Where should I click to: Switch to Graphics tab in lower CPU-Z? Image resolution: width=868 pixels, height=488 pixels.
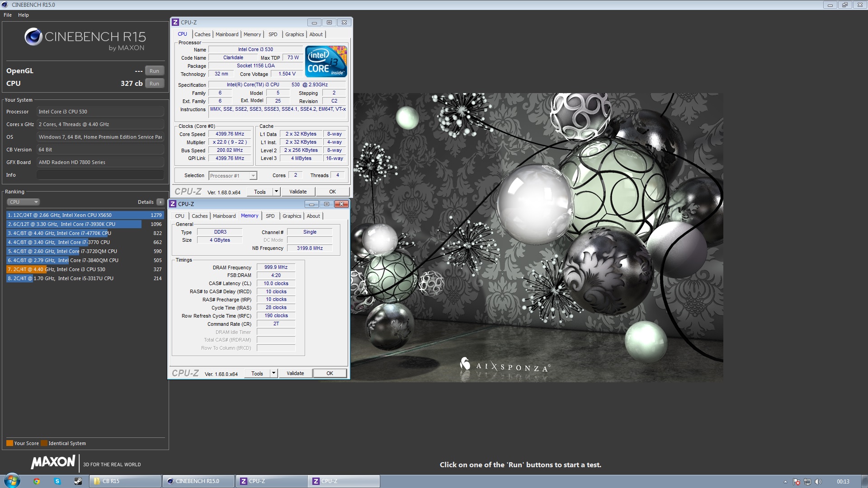pos(292,216)
